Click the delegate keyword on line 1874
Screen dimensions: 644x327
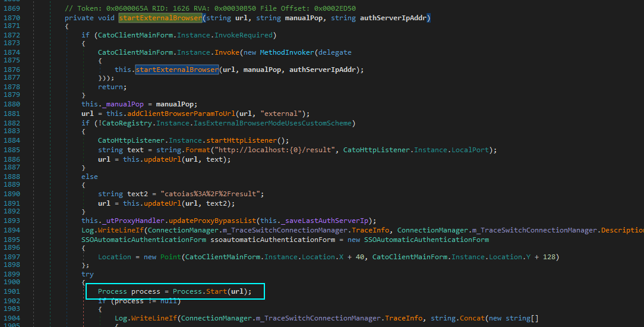pos(334,52)
